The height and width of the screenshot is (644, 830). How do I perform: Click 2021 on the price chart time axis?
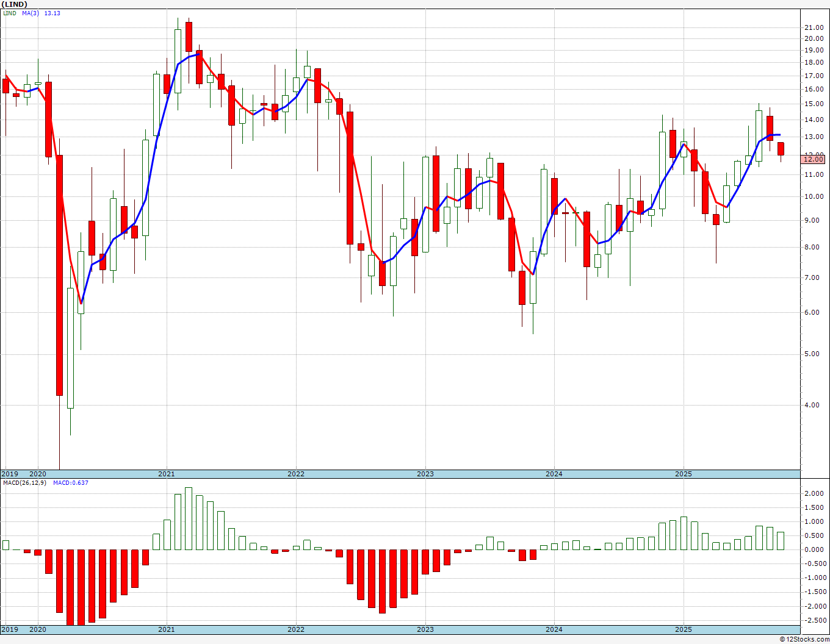coord(167,474)
